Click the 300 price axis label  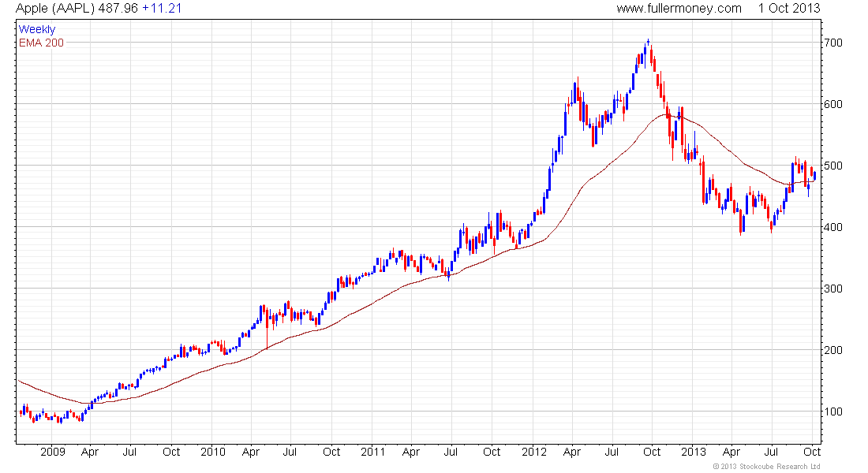[833, 289]
